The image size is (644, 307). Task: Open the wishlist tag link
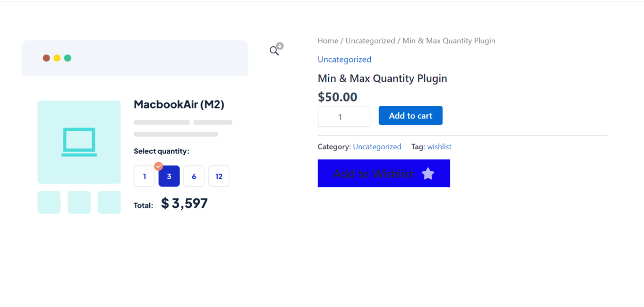point(439,147)
